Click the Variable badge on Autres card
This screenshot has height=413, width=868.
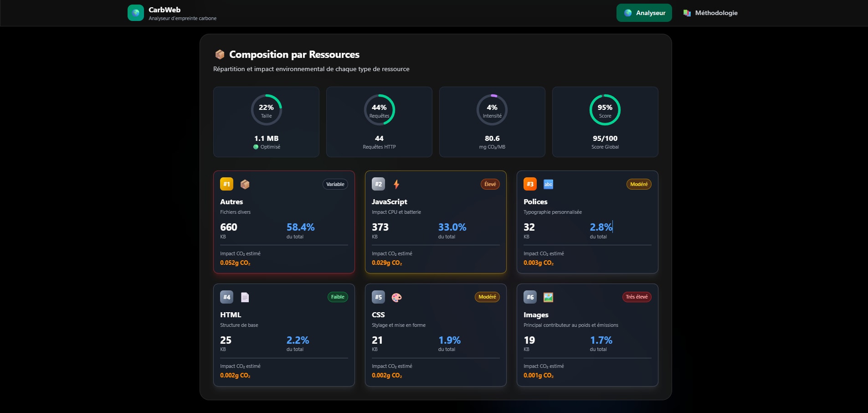coord(335,184)
